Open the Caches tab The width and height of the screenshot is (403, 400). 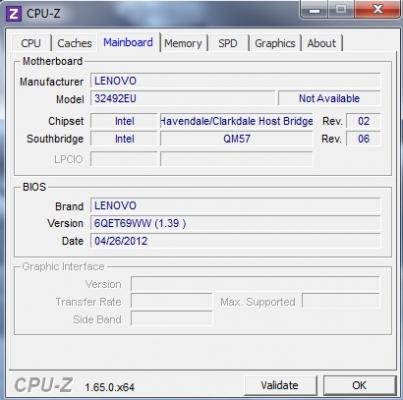pos(74,43)
